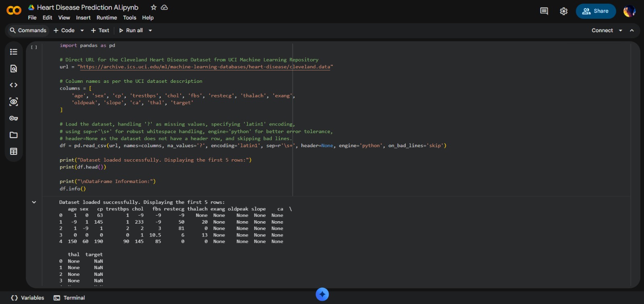Open notebook settings gear
644x304 pixels.
tap(563, 11)
